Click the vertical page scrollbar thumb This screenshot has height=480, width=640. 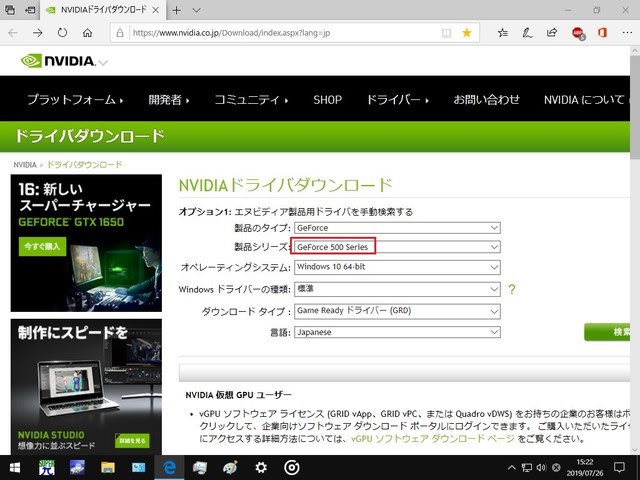click(635, 108)
